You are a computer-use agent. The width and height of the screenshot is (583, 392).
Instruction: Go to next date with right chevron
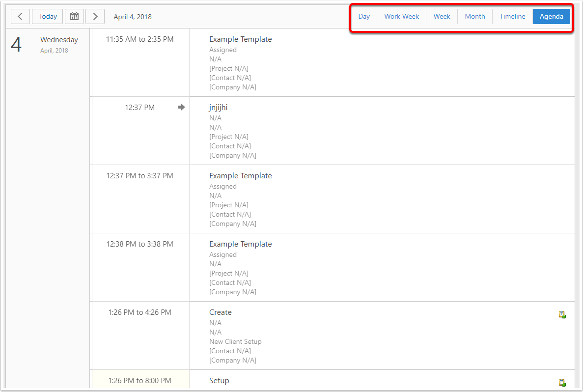pyautogui.click(x=95, y=16)
